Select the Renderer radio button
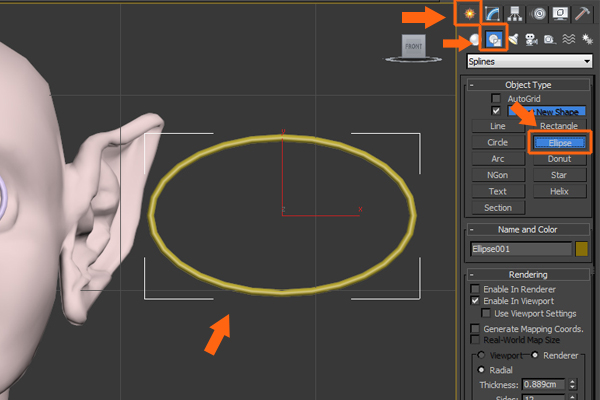 click(x=535, y=355)
